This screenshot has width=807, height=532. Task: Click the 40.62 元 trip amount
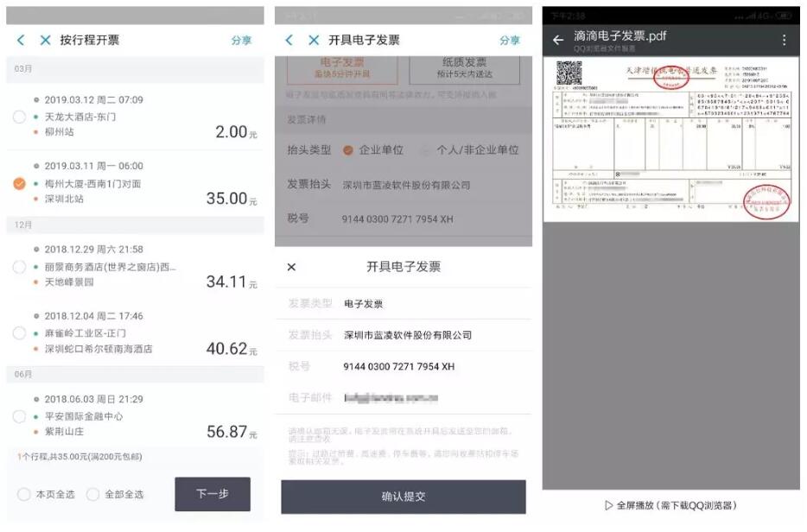(x=232, y=349)
